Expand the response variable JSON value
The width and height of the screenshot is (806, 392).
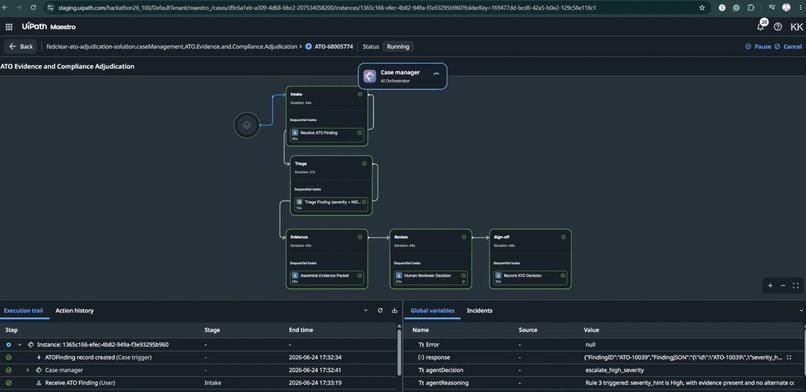[x=789, y=357]
